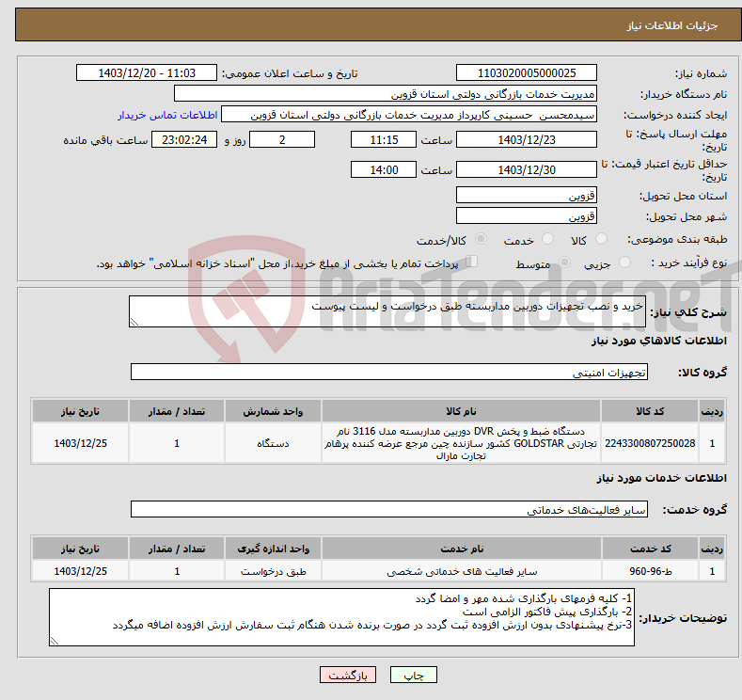
Task: Click the توضیحات خریدار notes textarea
Action: tap(341, 617)
